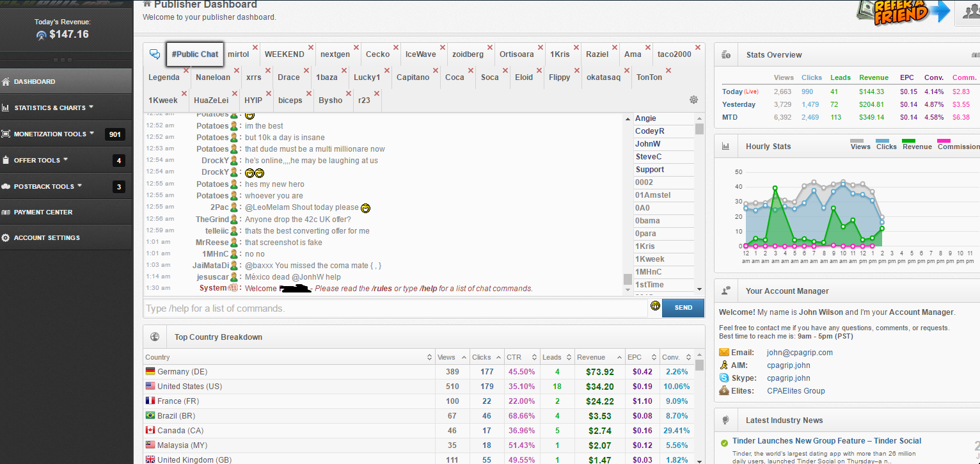Click the green checkmark beside the Tinder headline
Image resolution: width=980 pixels, height=464 pixels.
(x=724, y=443)
